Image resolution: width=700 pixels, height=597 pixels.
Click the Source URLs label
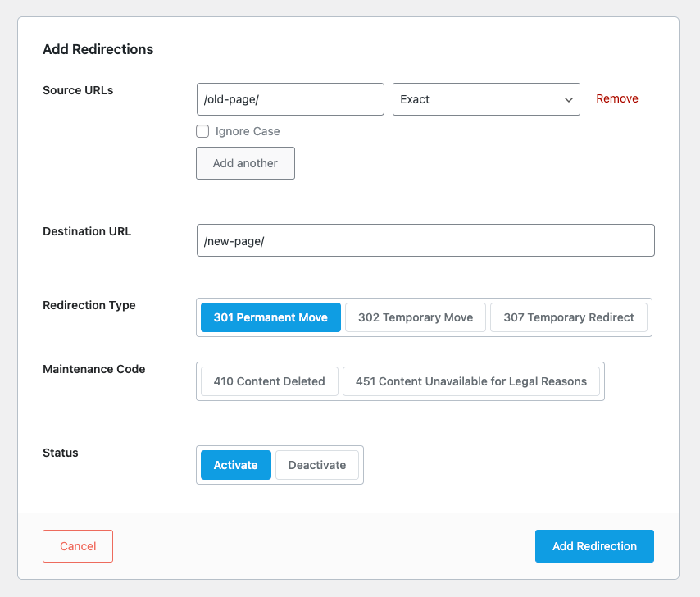coord(78,90)
